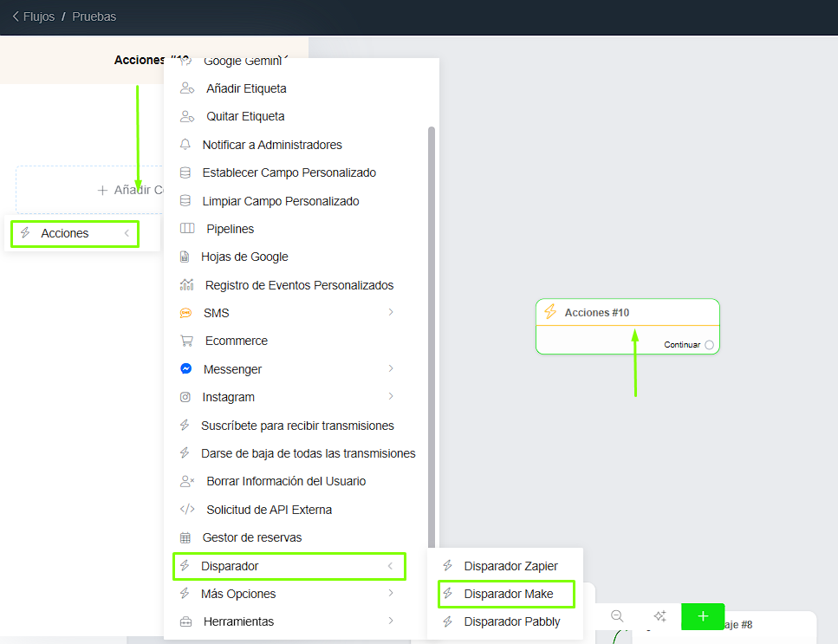Click the Hojas de Google document icon
The width and height of the screenshot is (838, 644).
click(x=184, y=257)
